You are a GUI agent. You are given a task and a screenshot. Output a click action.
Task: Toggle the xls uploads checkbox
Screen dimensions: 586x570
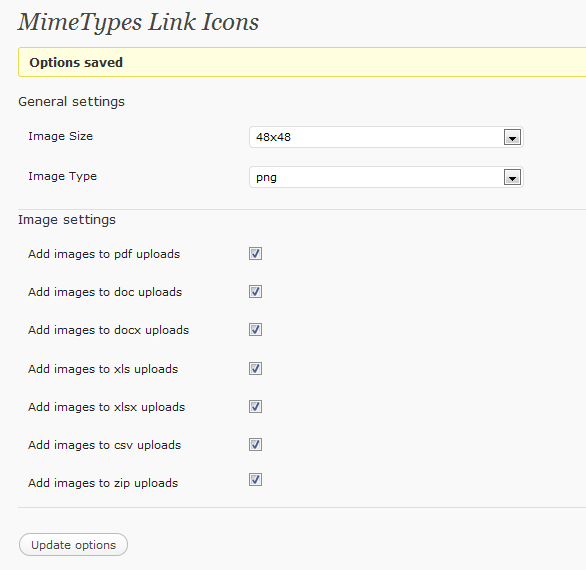pyautogui.click(x=255, y=369)
